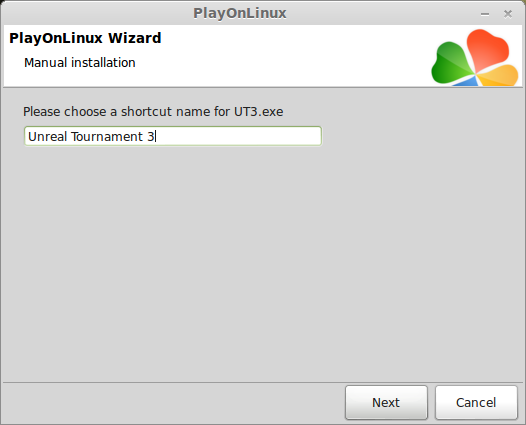Click the red petal of the logo
The width and height of the screenshot is (526, 425).
(487, 49)
